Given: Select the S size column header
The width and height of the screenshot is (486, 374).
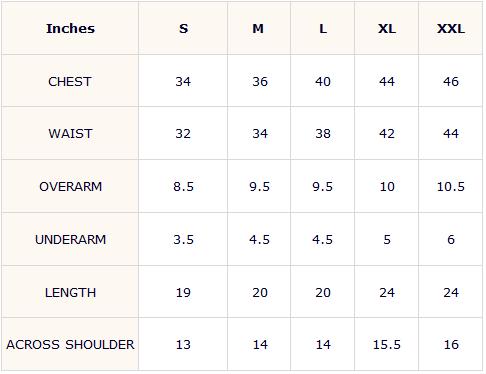Looking at the screenshot, I should [x=183, y=29].
